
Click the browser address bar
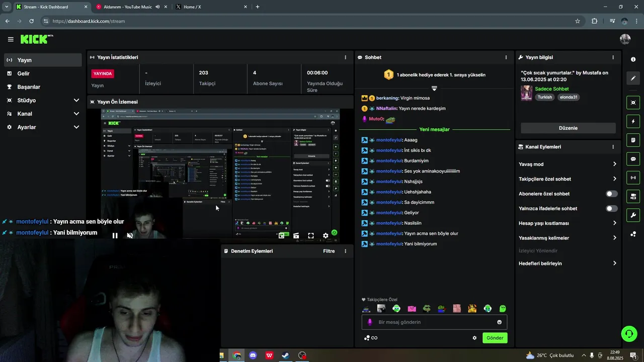point(312,21)
